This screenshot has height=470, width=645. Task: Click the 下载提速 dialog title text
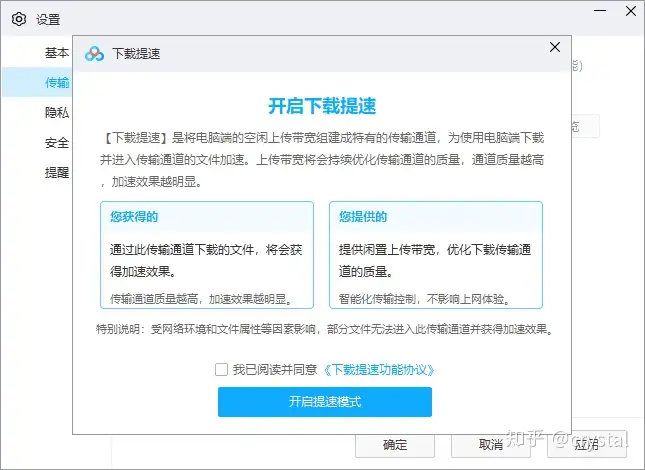[x=136, y=54]
